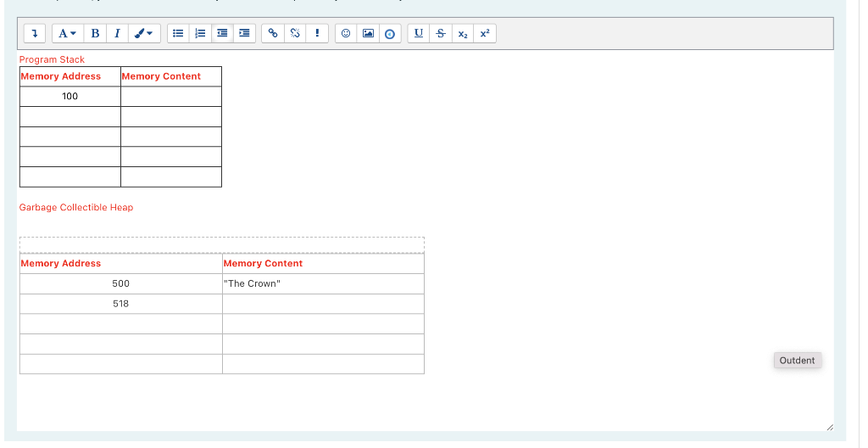This screenshot has width=868, height=448.
Task: Click the stack table 'Memory Content' header
Action: point(171,76)
